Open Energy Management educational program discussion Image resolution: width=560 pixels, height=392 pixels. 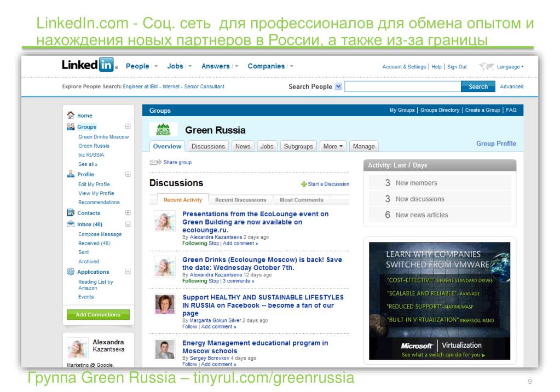[255, 347]
